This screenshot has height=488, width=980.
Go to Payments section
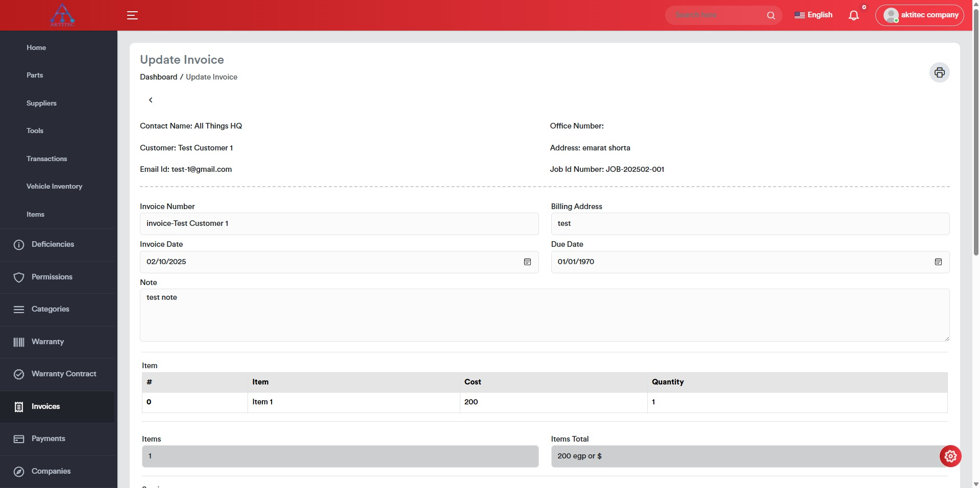pyautogui.click(x=48, y=439)
